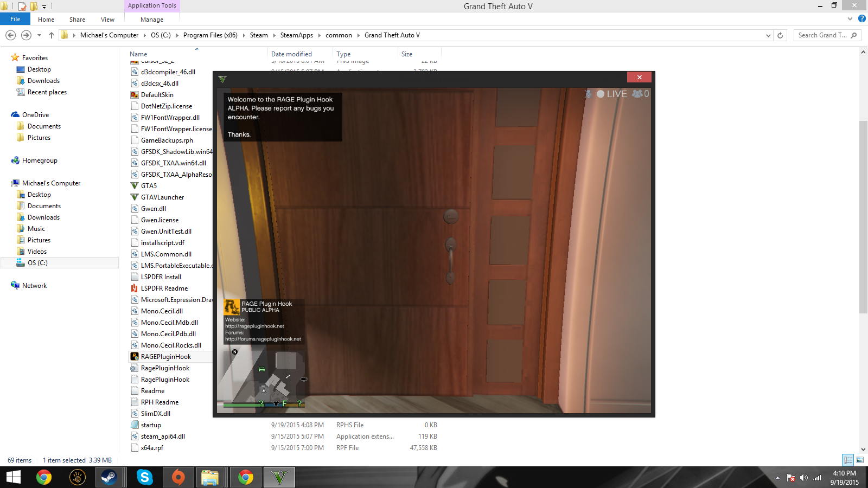The image size is (868, 488).
Task: Click the chevron after Michael's Computer in the address bar
Action: click(x=145, y=35)
